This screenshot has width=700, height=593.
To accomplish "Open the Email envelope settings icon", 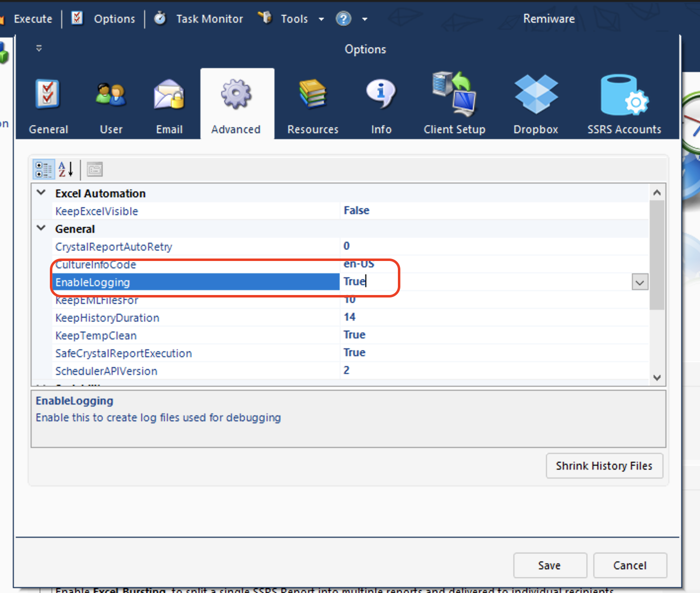I will pyautogui.click(x=169, y=95).
